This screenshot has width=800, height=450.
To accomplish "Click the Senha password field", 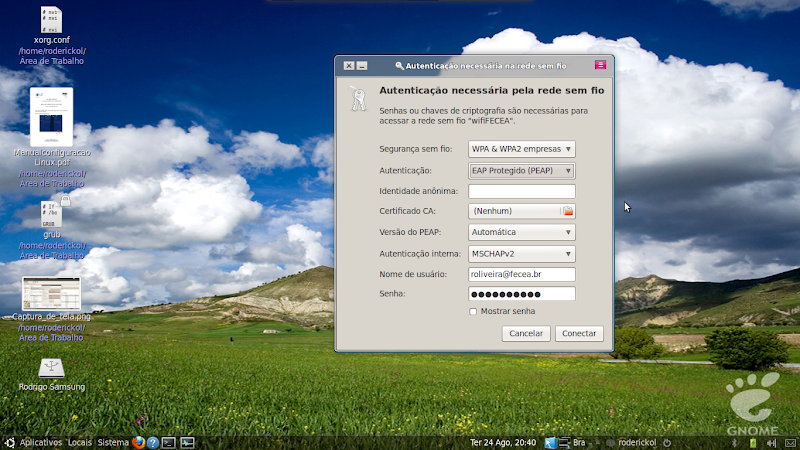I will coord(521,294).
